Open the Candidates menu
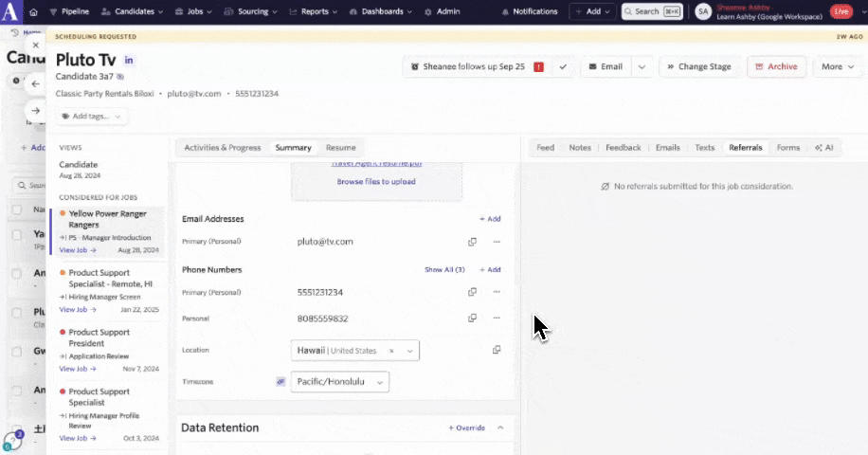 tap(132, 11)
